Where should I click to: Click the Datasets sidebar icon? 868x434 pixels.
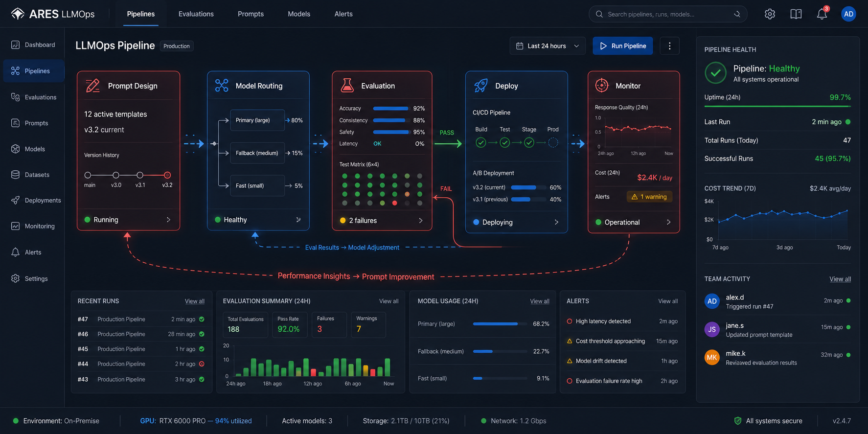(x=15, y=175)
